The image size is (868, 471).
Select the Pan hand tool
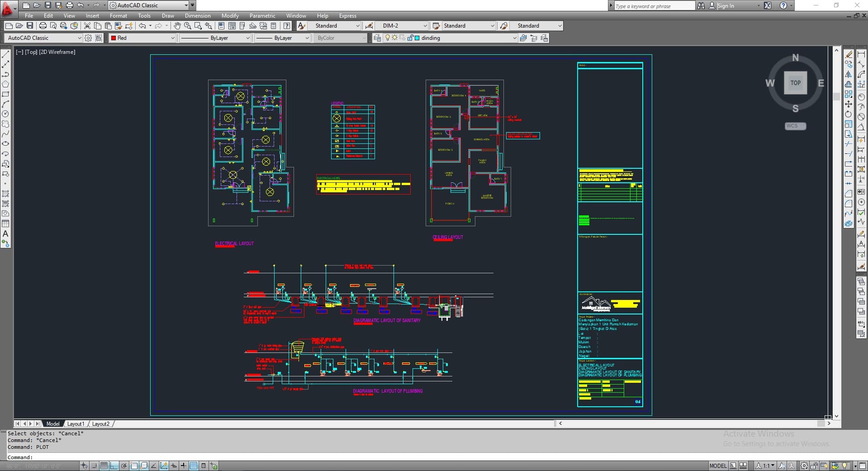[177, 26]
